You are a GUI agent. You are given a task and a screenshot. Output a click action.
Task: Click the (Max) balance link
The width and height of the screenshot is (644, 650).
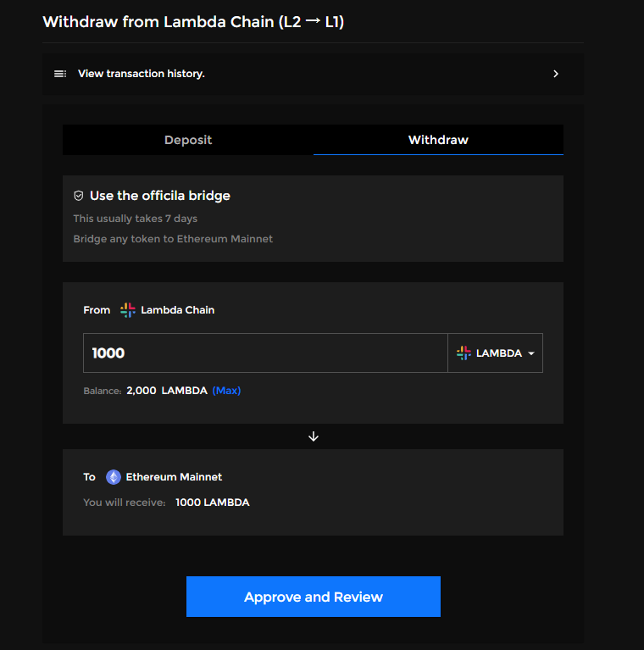(x=227, y=391)
